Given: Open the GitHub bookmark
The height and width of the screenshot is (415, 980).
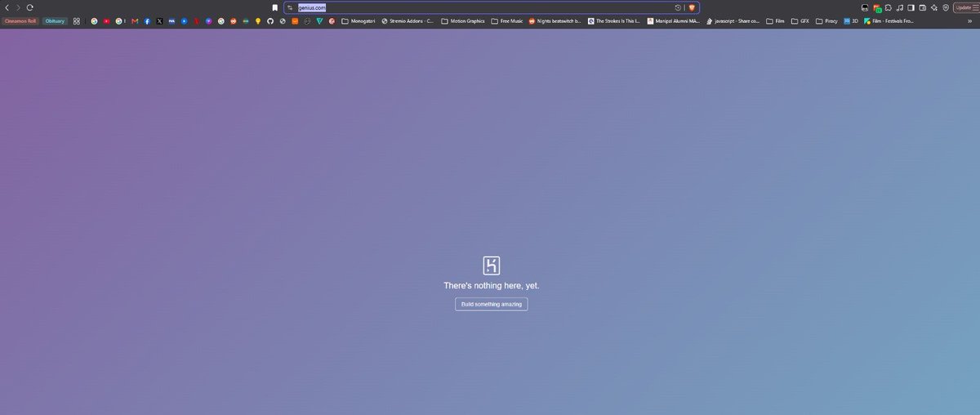Looking at the screenshot, I should click(270, 21).
